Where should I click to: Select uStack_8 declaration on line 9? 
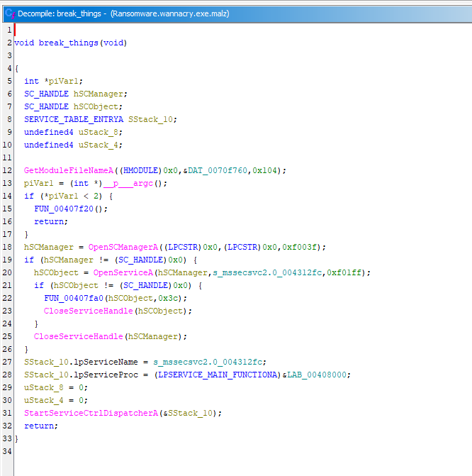[x=99, y=132]
